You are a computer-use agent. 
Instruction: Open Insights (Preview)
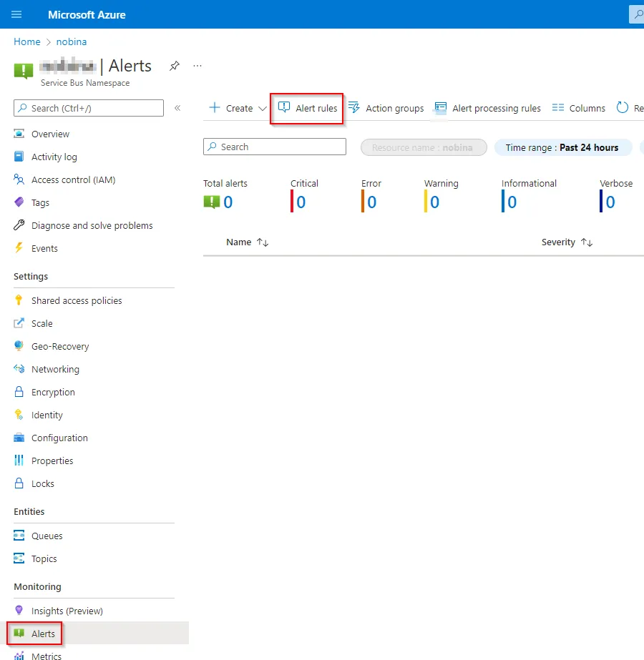click(x=67, y=611)
